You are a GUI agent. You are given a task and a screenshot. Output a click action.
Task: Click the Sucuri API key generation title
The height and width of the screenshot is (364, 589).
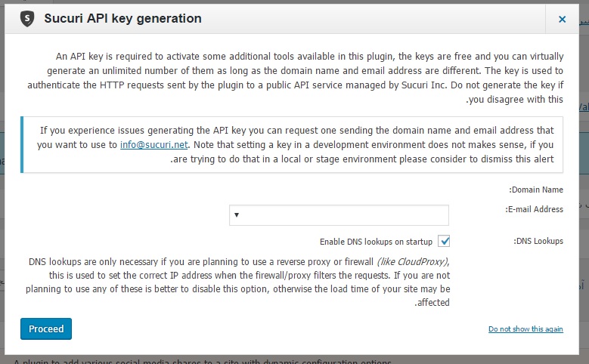pyautogui.click(x=122, y=18)
